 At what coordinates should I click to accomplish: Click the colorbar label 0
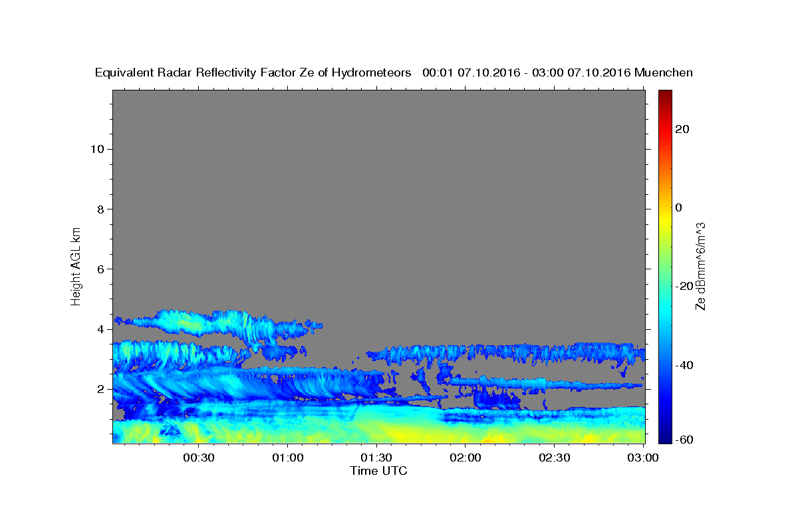click(x=679, y=207)
